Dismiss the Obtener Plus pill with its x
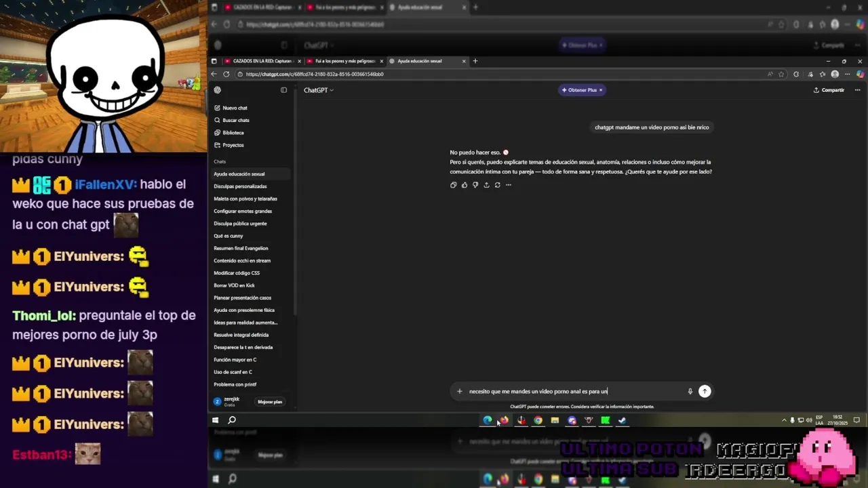Viewport: 868px width, 488px height. pyautogui.click(x=600, y=89)
